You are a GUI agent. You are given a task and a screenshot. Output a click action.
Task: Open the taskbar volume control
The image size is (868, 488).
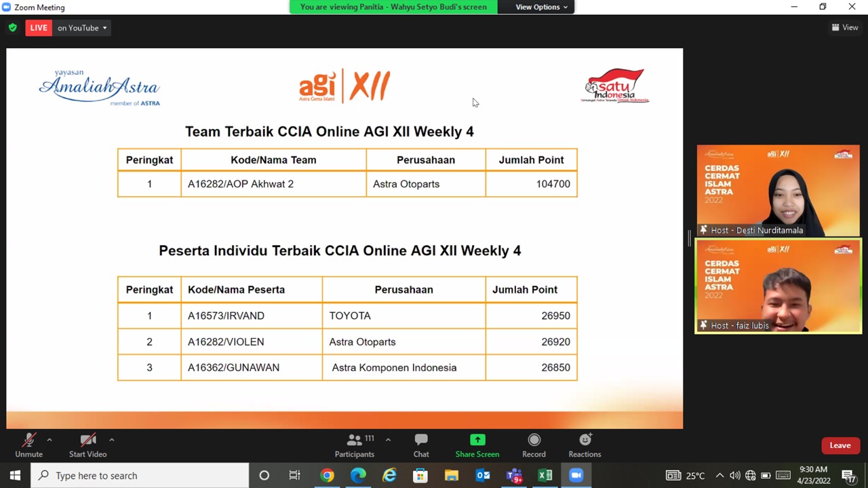click(734, 475)
